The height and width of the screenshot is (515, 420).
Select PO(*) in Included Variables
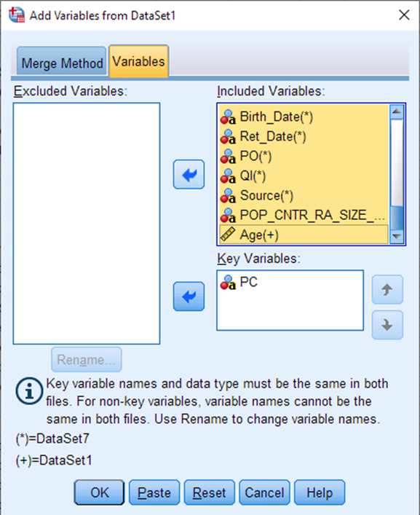pyautogui.click(x=304, y=157)
